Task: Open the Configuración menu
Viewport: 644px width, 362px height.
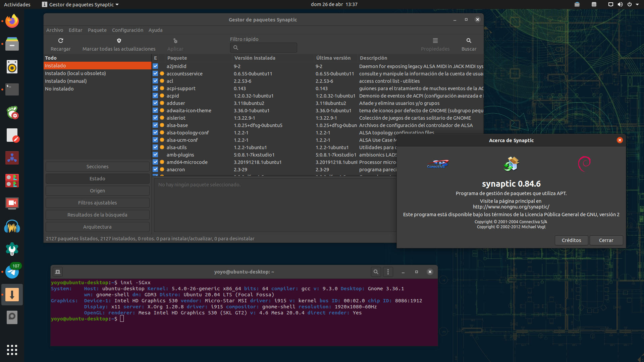Action: [127, 30]
